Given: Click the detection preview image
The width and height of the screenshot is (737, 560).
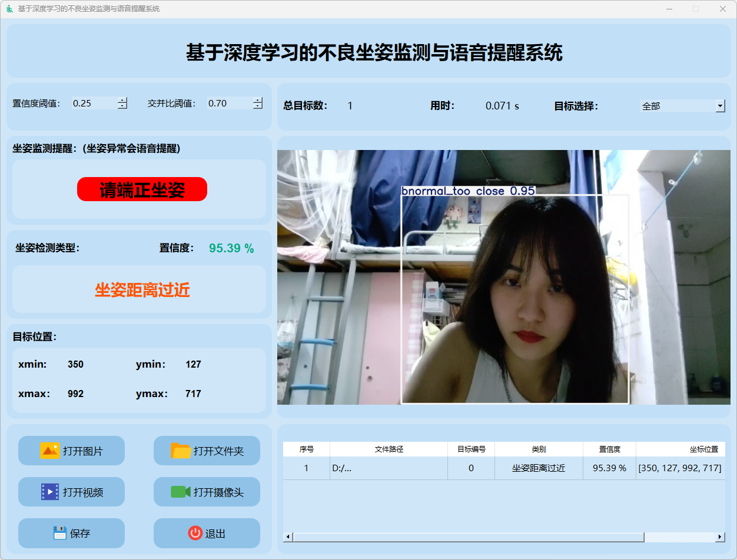Looking at the screenshot, I should pyautogui.click(x=504, y=277).
